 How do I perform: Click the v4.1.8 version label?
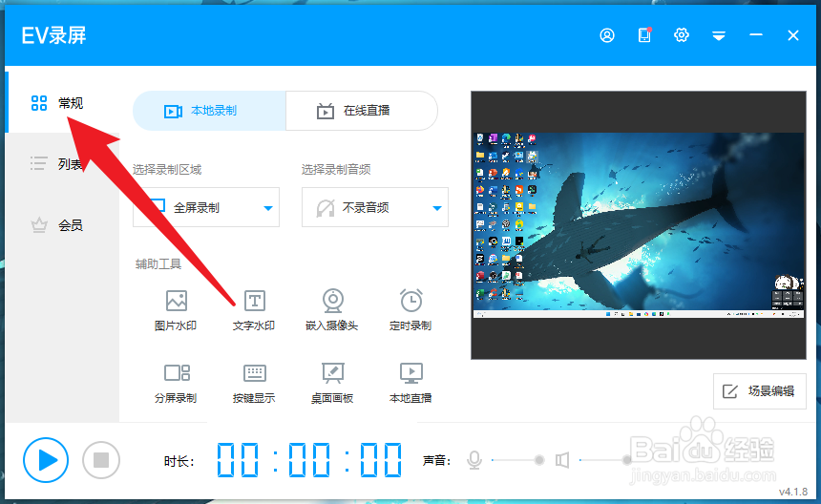tap(792, 492)
